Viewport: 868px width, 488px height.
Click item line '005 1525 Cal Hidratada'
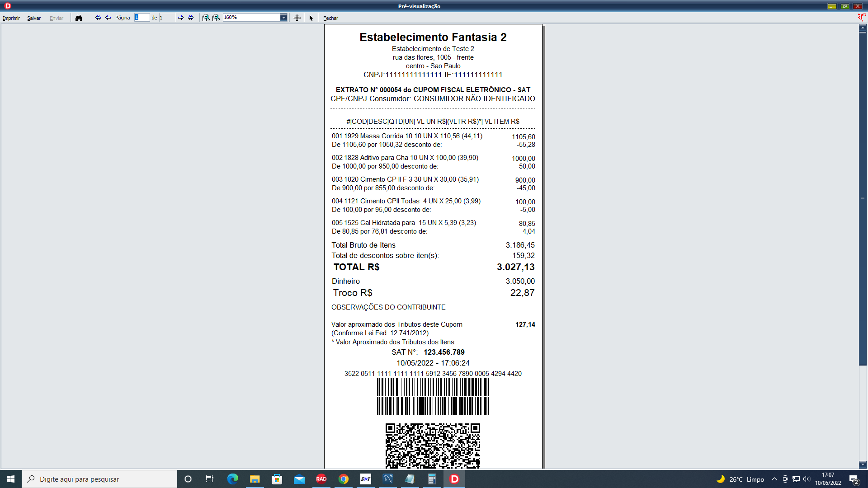[x=404, y=223]
